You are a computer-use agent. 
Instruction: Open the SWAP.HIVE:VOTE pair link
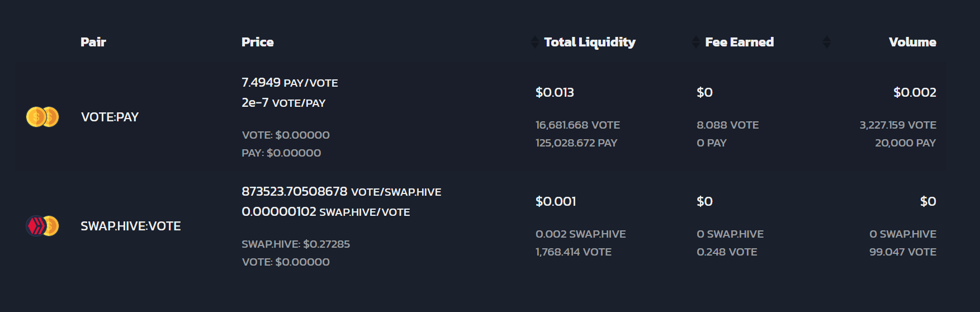pyautogui.click(x=131, y=226)
